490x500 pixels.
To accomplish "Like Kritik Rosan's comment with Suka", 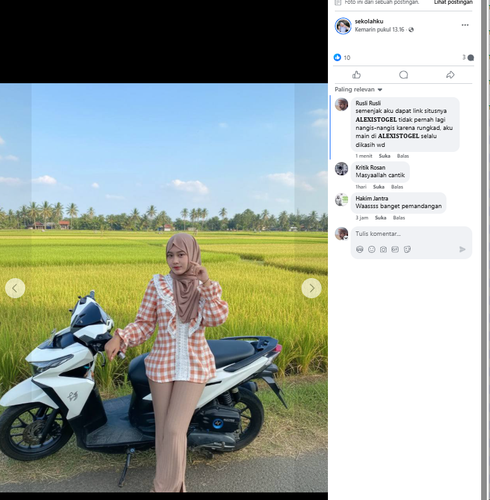I will 379,187.
